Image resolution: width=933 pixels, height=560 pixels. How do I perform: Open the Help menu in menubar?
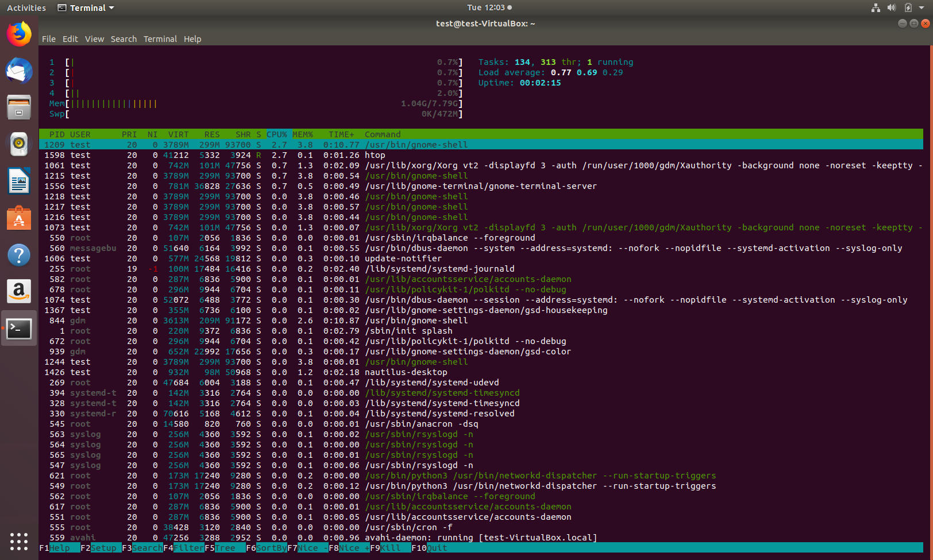point(192,39)
